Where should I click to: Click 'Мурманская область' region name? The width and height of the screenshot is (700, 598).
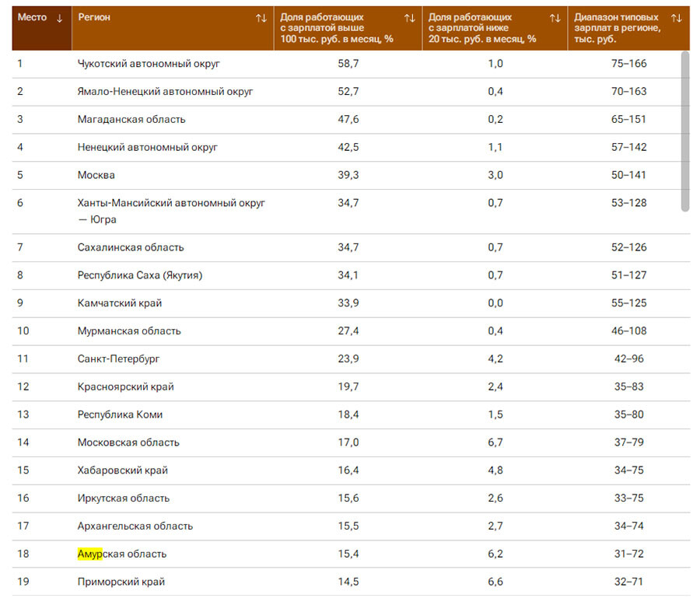click(129, 331)
